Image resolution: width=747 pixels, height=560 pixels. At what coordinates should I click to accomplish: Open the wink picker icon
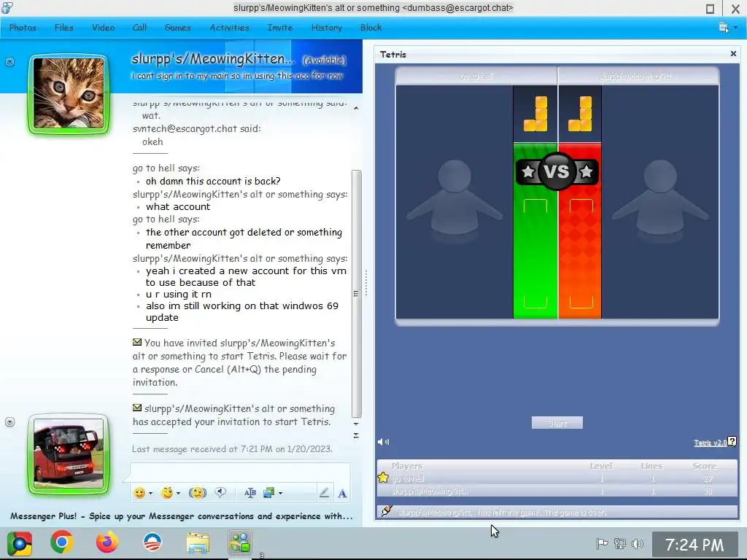[x=167, y=493]
